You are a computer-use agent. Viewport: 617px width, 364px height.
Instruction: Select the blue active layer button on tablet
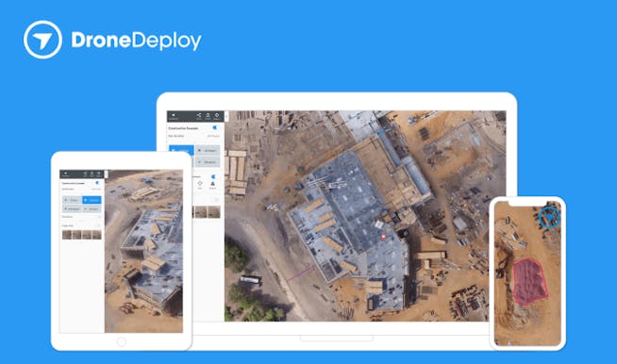(x=92, y=200)
